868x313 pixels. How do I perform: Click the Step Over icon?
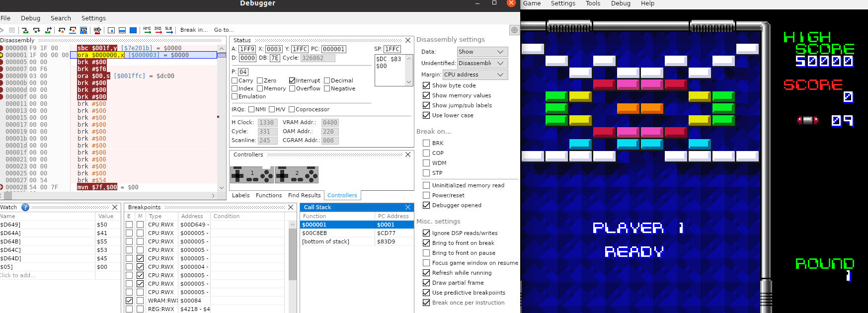coord(37,30)
